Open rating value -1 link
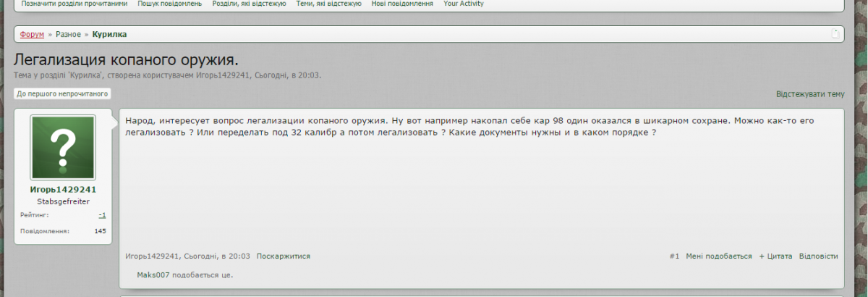Image resolution: width=868 pixels, height=297 pixels. pos(103,215)
